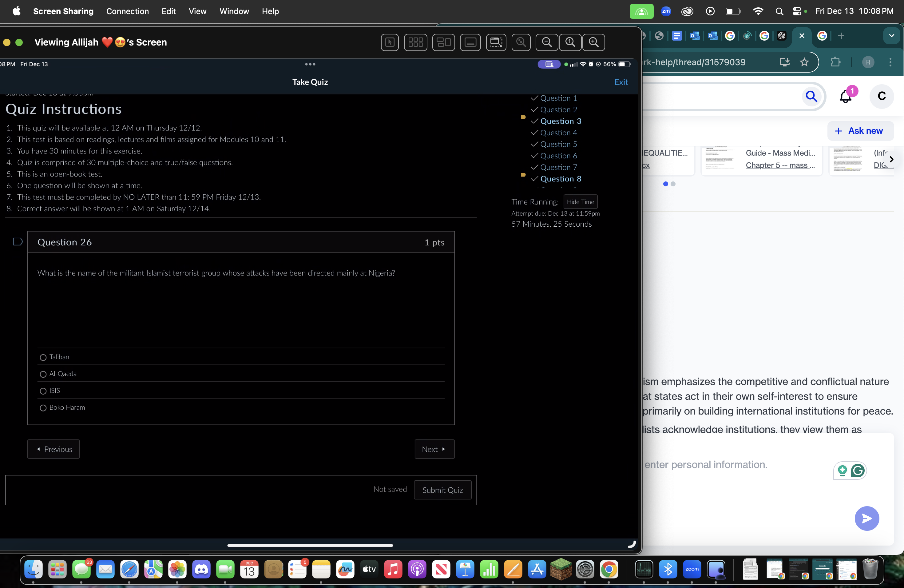Open the Connection menu
The height and width of the screenshot is (588, 904).
(x=128, y=11)
